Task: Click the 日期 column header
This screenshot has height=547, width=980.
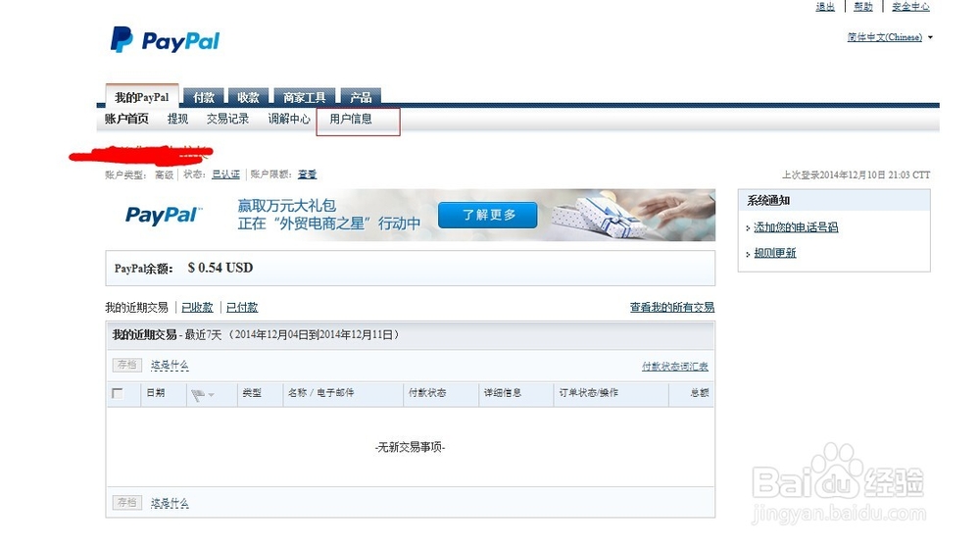Action: [x=156, y=392]
